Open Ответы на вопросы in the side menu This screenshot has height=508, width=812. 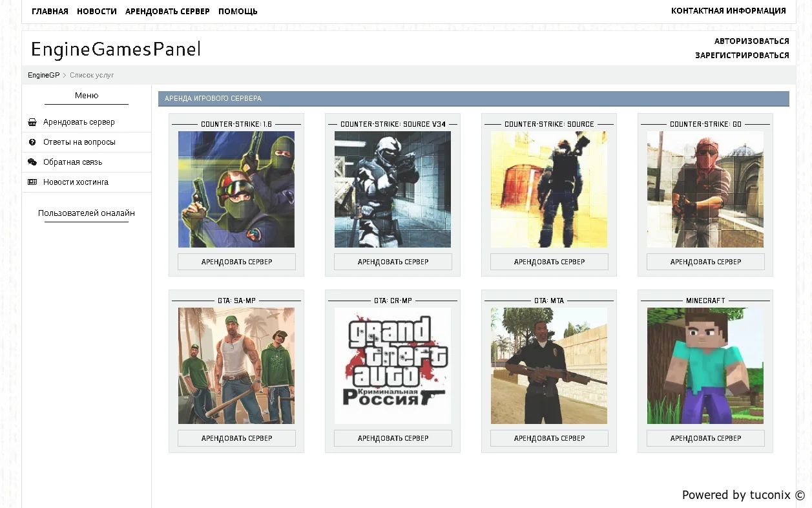(x=79, y=142)
